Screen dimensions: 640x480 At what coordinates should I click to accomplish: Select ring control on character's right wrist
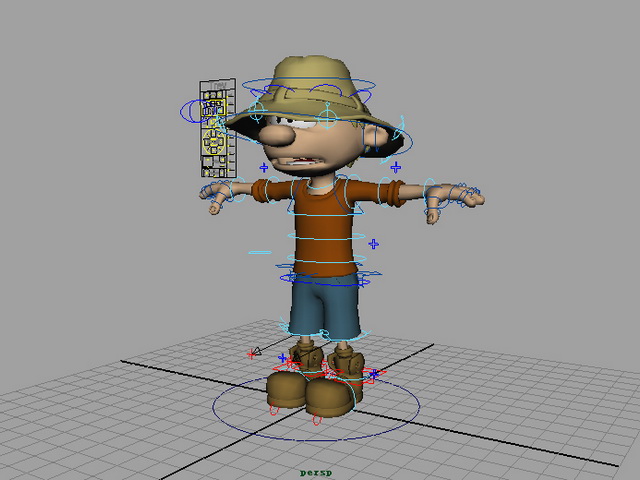pos(236,190)
